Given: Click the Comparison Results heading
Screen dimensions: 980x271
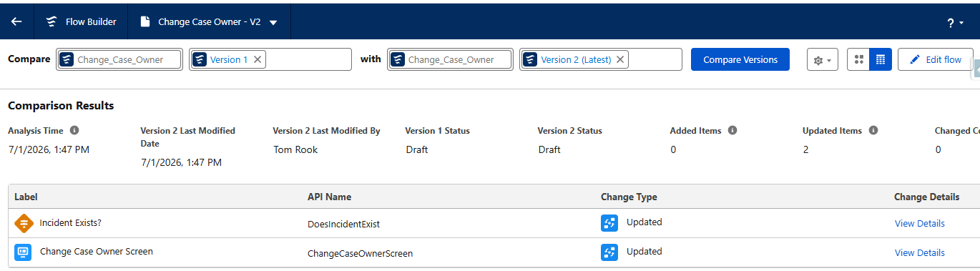Looking at the screenshot, I should click(x=61, y=106).
